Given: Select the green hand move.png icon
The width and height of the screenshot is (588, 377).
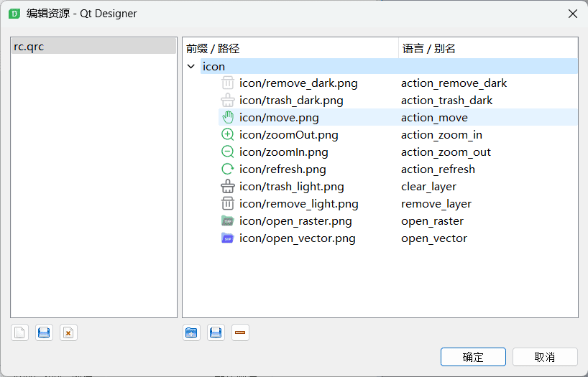Looking at the screenshot, I should (228, 118).
